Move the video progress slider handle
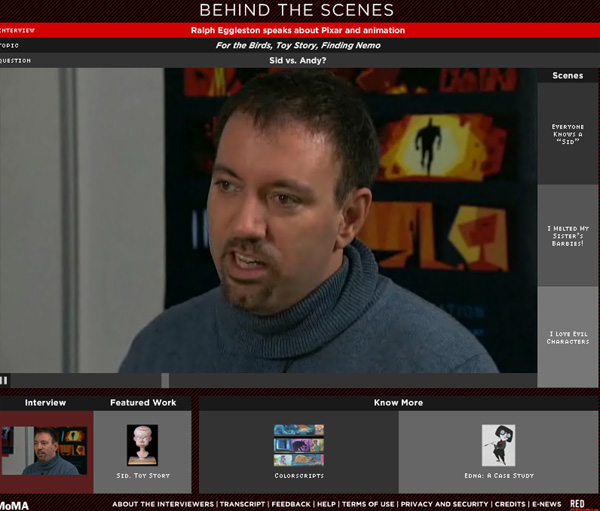The image size is (600, 511). pos(165,380)
